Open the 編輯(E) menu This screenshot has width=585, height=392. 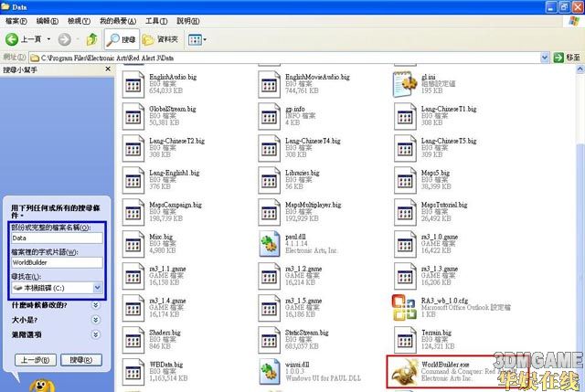point(48,21)
